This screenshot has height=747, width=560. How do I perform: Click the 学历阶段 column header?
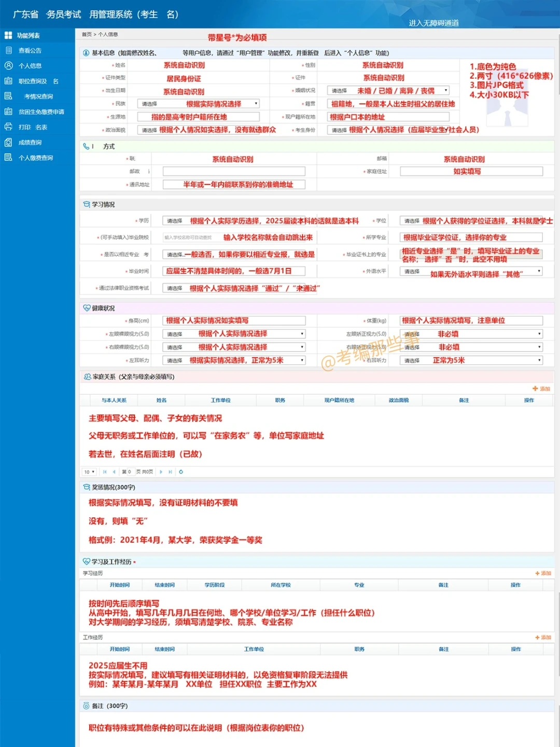click(x=215, y=585)
